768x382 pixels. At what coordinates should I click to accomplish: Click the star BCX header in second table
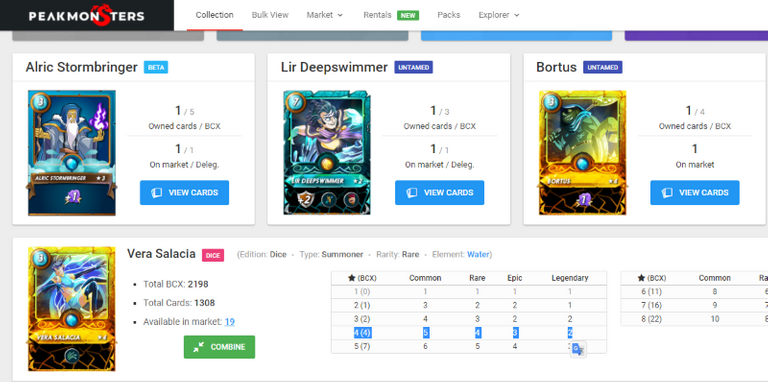click(x=651, y=278)
